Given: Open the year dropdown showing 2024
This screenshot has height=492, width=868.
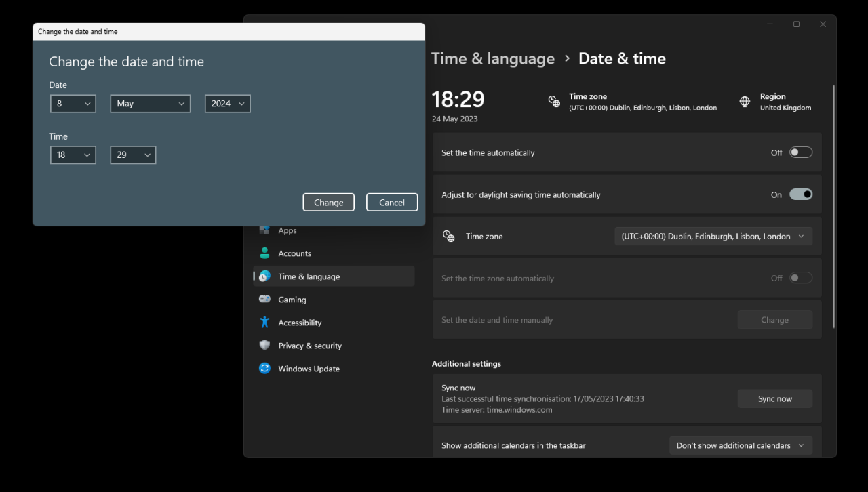Looking at the screenshot, I should coord(228,104).
